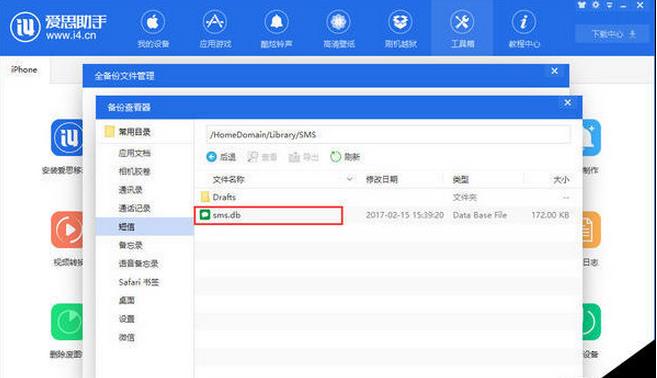Select the 常用目录 common directories folder

point(127,132)
